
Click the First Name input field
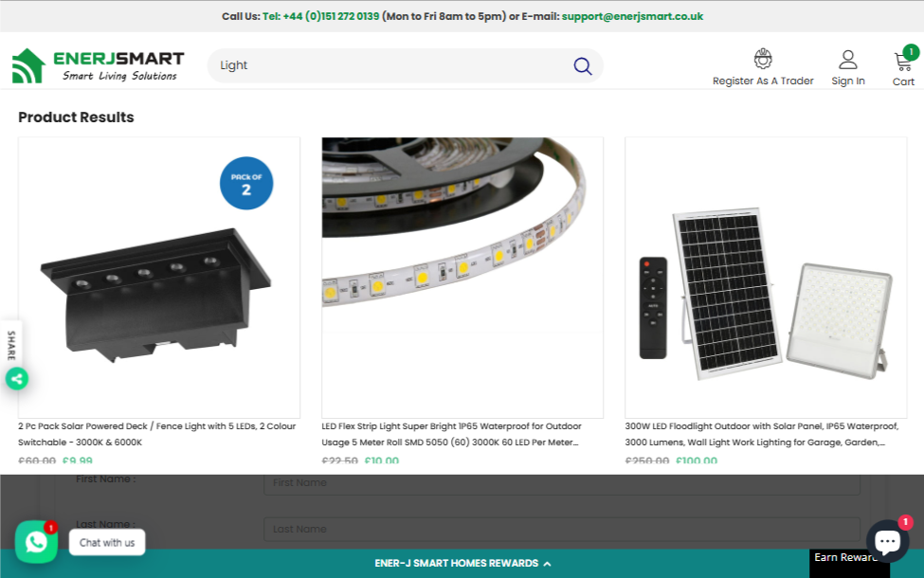[x=561, y=483]
